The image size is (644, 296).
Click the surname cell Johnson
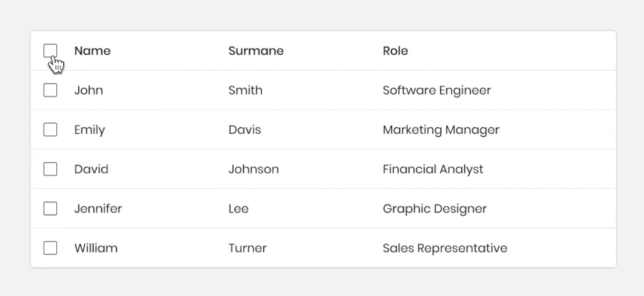click(253, 169)
